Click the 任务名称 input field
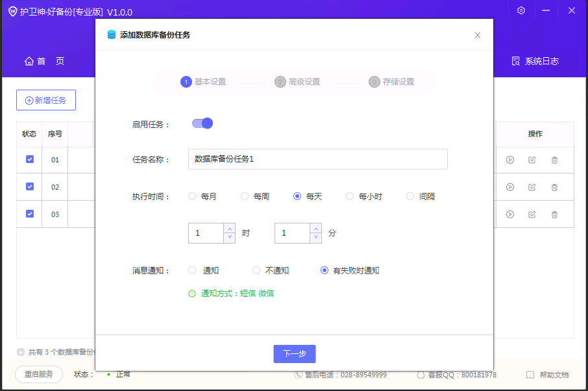The image size is (588, 391). coord(317,159)
